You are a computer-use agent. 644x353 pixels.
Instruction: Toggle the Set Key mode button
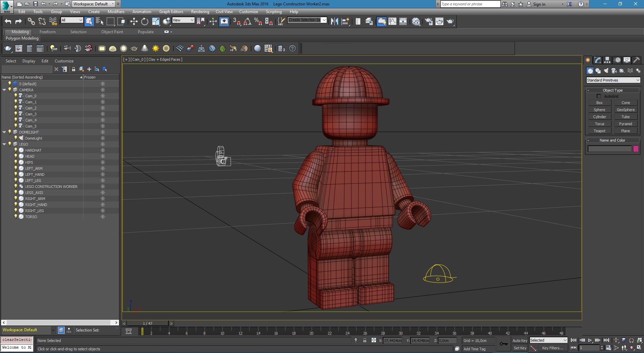pyautogui.click(x=520, y=348)
